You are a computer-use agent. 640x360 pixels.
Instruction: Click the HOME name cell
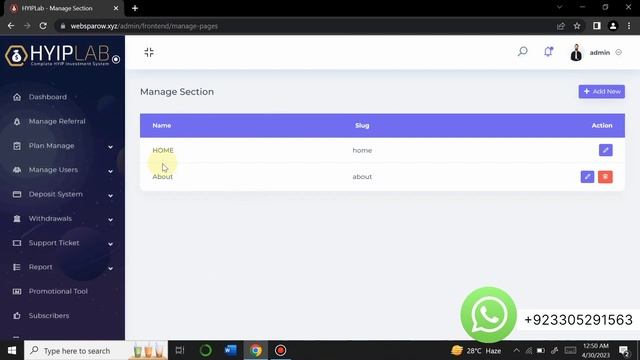163,150
